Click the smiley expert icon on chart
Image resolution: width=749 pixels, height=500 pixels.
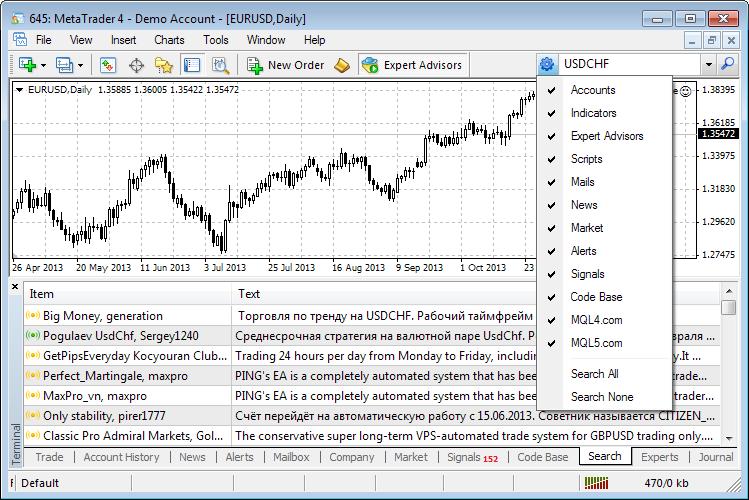pos(685,91)
